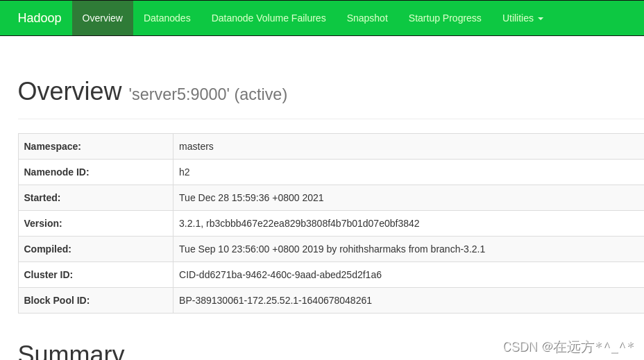Screen dimensions: 644x360
Task: Click the Compiled label cell
Action: point(96,249)
